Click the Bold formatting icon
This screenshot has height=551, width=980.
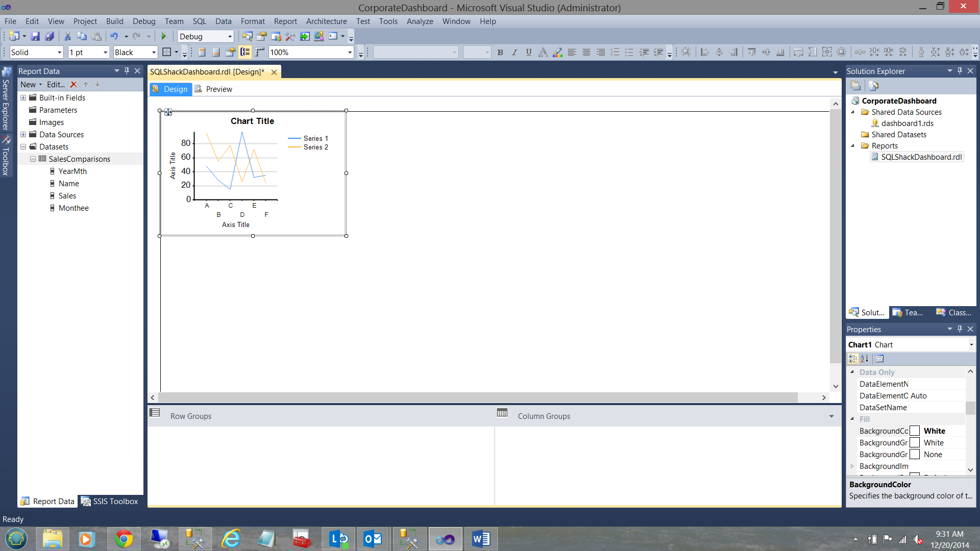pyautogui.click(x=500, y=52)
